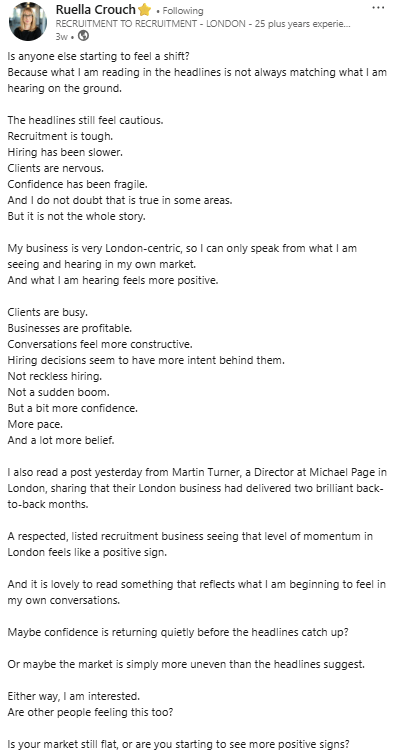Click the 'Recruitment to Recruitment - London' headline

(x=203, y=24)
